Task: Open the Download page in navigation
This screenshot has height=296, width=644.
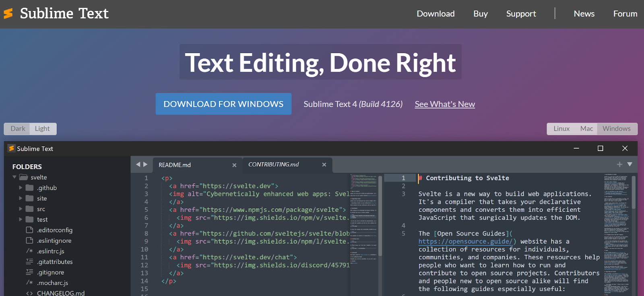Action: (436, 14)
